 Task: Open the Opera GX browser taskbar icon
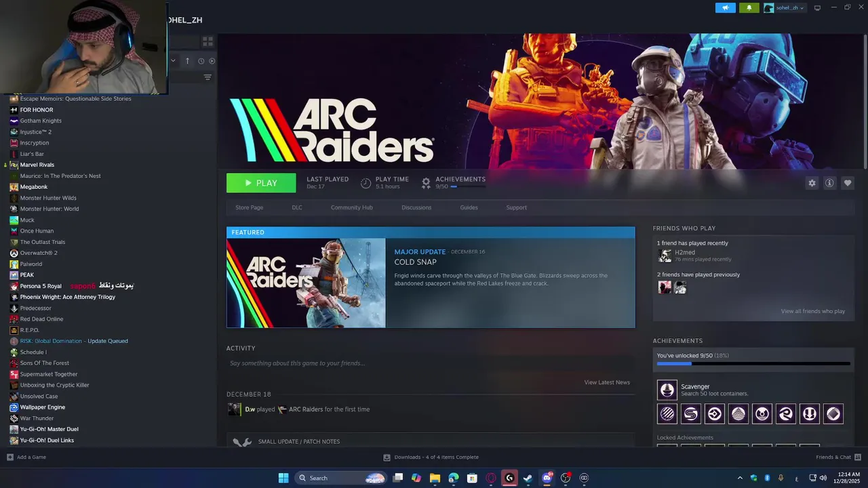[491, 478]
